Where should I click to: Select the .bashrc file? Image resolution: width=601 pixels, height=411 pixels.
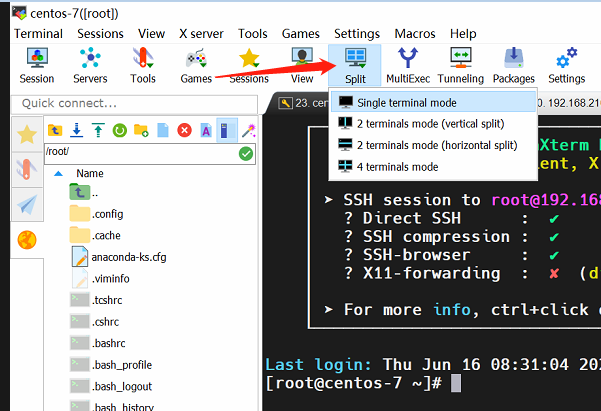tap(98, 343)
